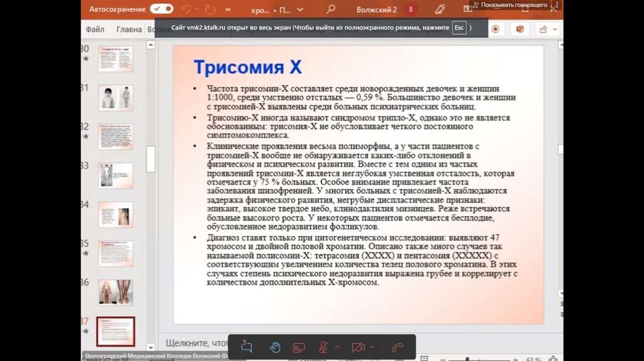Toggle the Автосохранение switch

point(162,9)
